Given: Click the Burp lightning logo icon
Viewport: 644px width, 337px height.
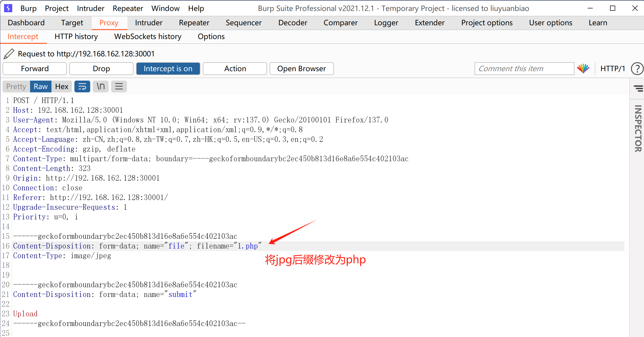Looking at the screenshot, I should click(8, 8).
